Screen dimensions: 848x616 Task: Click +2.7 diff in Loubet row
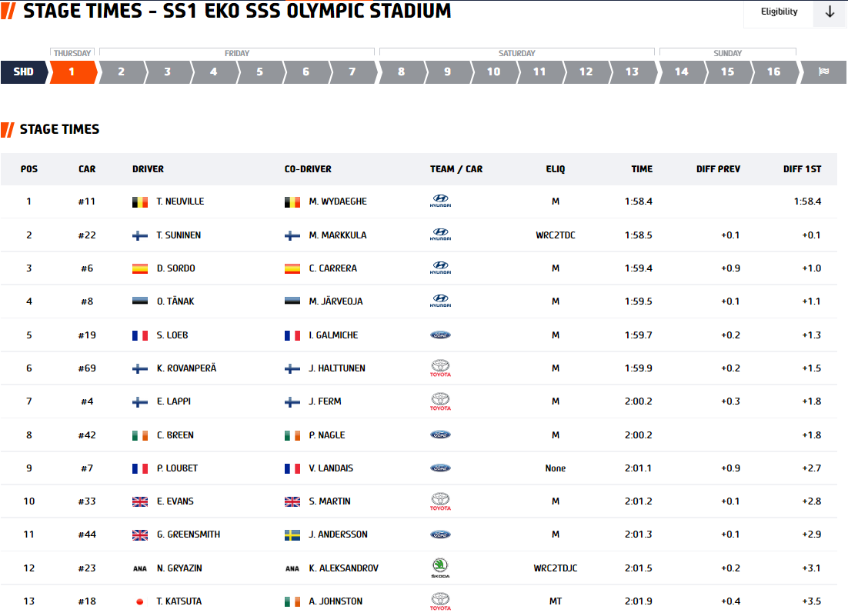point(812,468)
